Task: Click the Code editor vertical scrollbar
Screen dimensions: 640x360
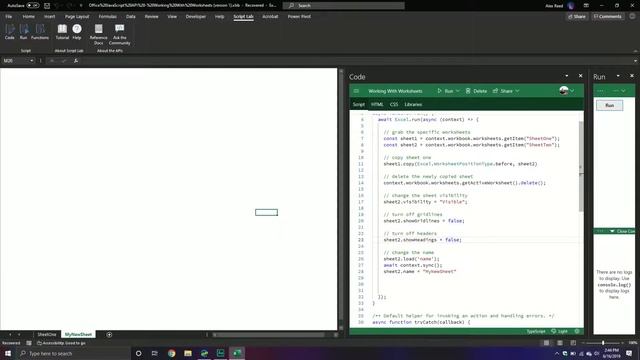Action: [581, 167]
